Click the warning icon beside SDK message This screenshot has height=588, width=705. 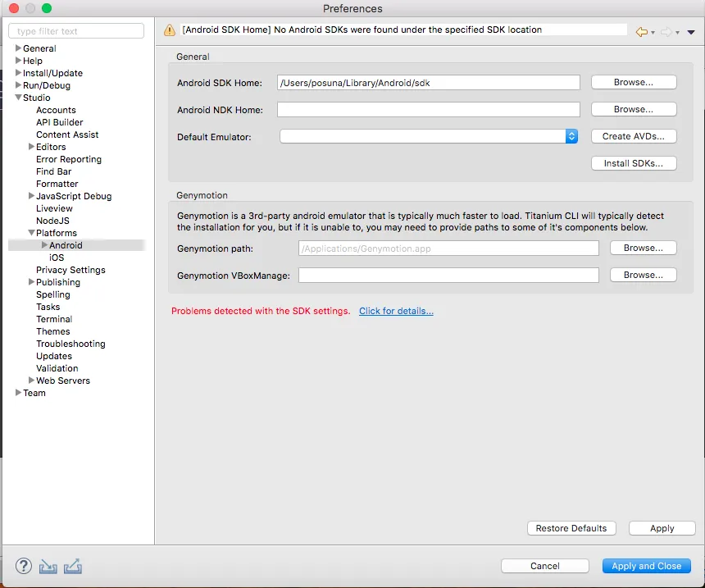[x=170, y=30]
